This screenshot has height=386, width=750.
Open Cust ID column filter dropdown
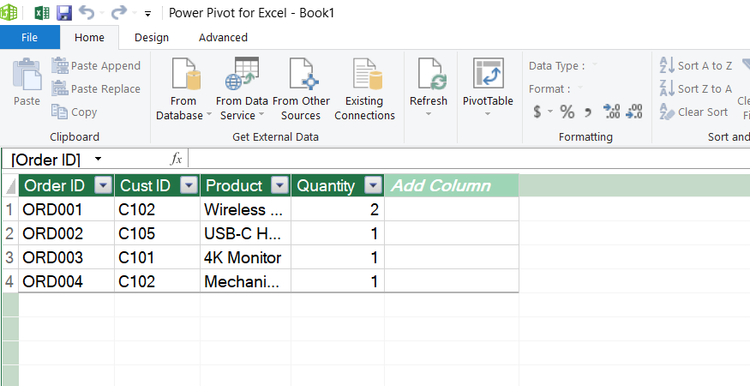coord(189,185)
